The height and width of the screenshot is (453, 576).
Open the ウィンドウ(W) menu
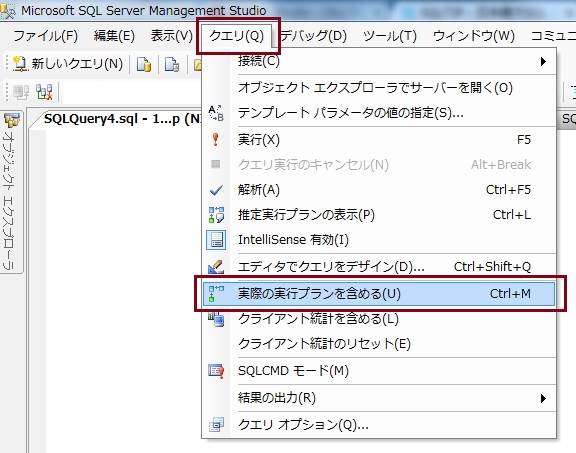point(474,36)
